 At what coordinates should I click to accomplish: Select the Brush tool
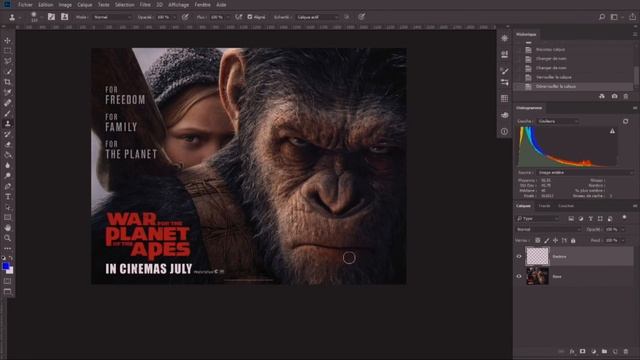point(7,113)
